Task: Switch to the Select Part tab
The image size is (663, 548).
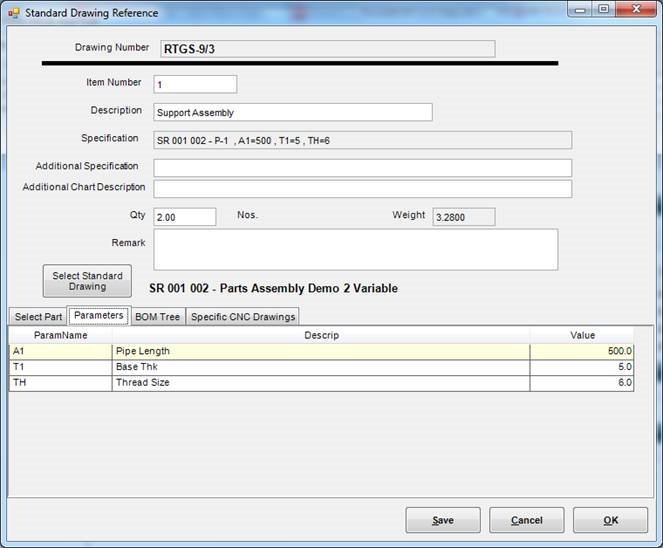Action: 38,317
